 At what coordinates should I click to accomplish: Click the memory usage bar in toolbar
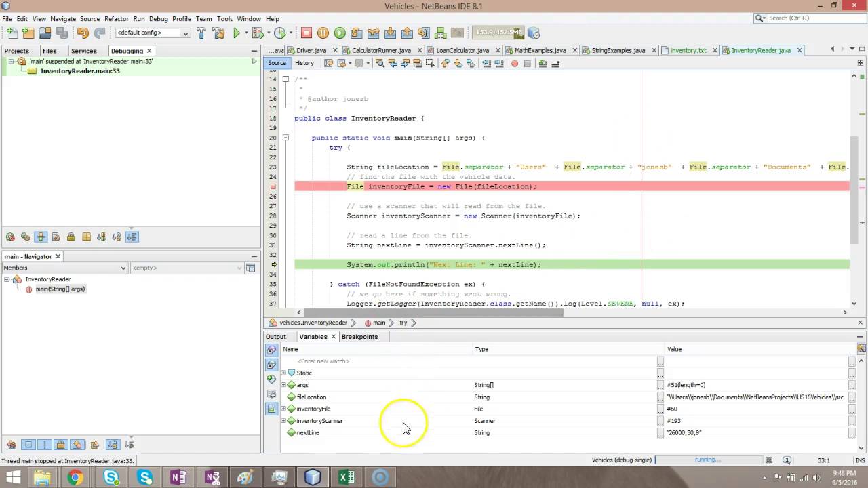tap(498, 32)
